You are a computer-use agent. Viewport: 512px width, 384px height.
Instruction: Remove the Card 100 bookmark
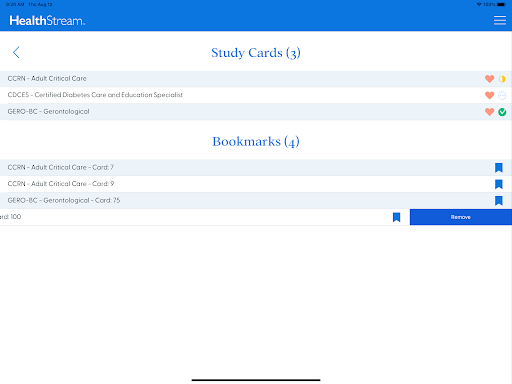click(x=461, y=217)
